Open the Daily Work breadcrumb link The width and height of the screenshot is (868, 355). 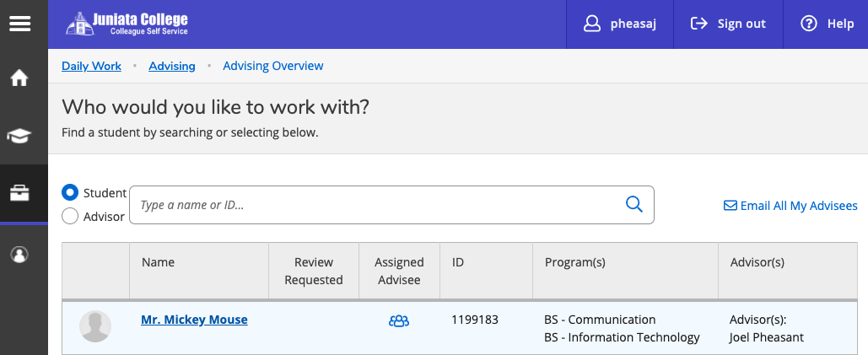[91, 66]
